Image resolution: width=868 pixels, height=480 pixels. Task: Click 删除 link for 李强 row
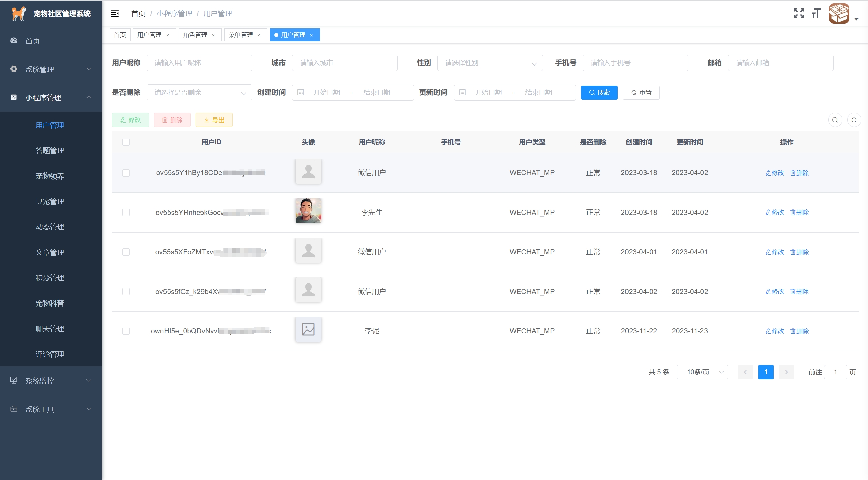pos(799,331)
